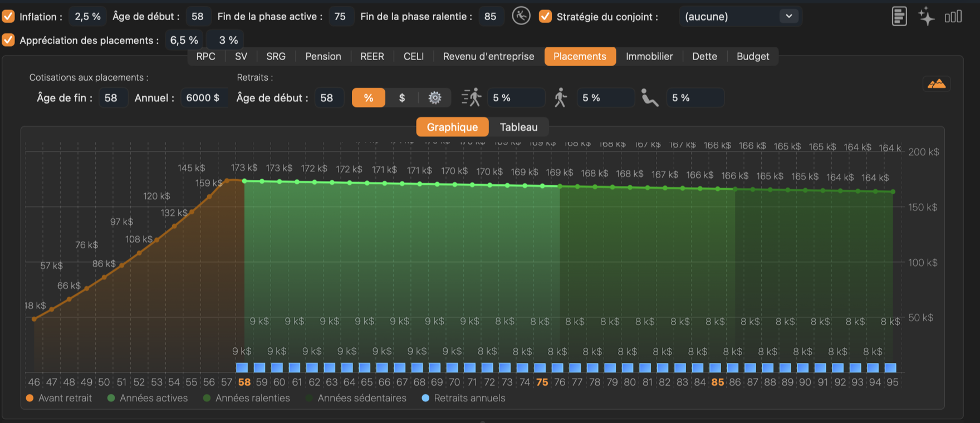The image size is (980, 423).
Task: Click the walking person slow-phase icon
Action: coord(561,97)
